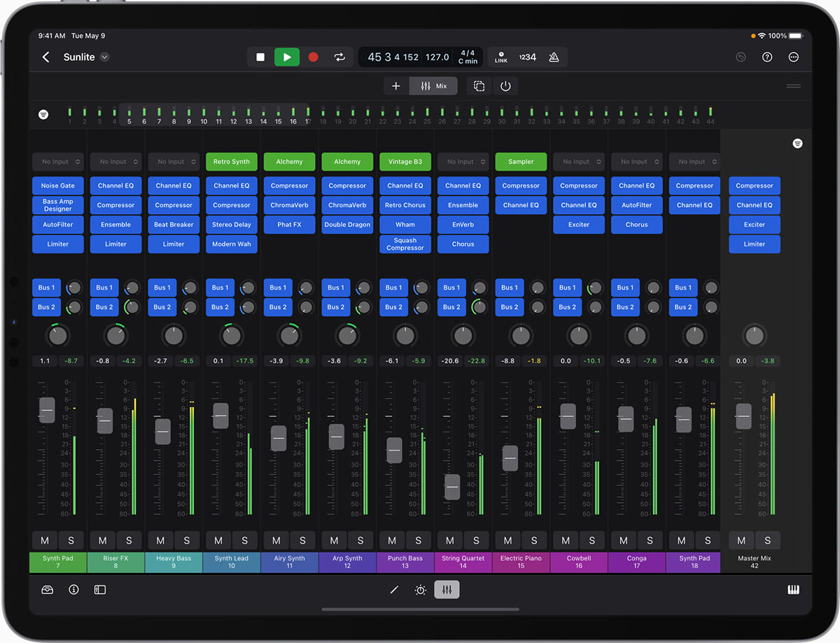Screen dimensions: 840x643
Task: Toggle the metronome icon
Action: (x=554, y=57)
